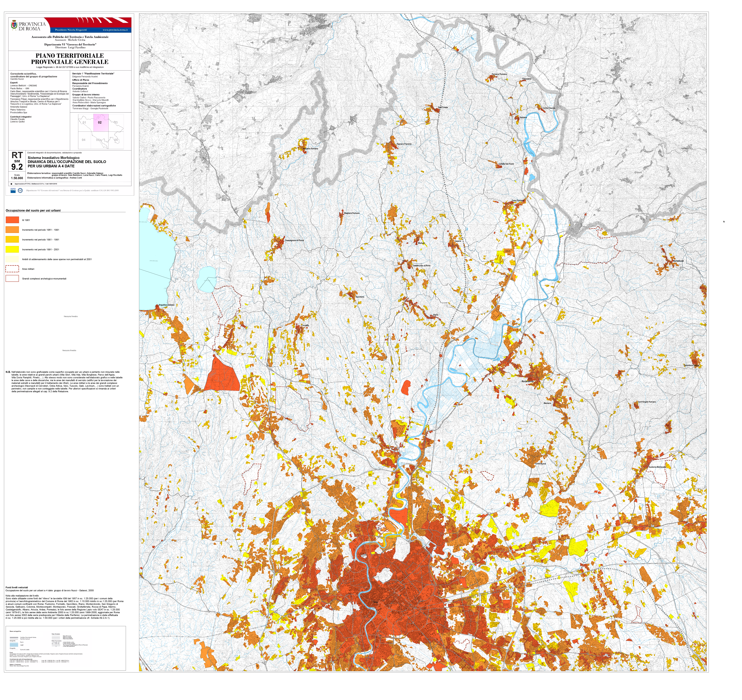Click the 'Monterotondo' map label
The height and width of the screenshot is (700, 742).
[528, 381]
